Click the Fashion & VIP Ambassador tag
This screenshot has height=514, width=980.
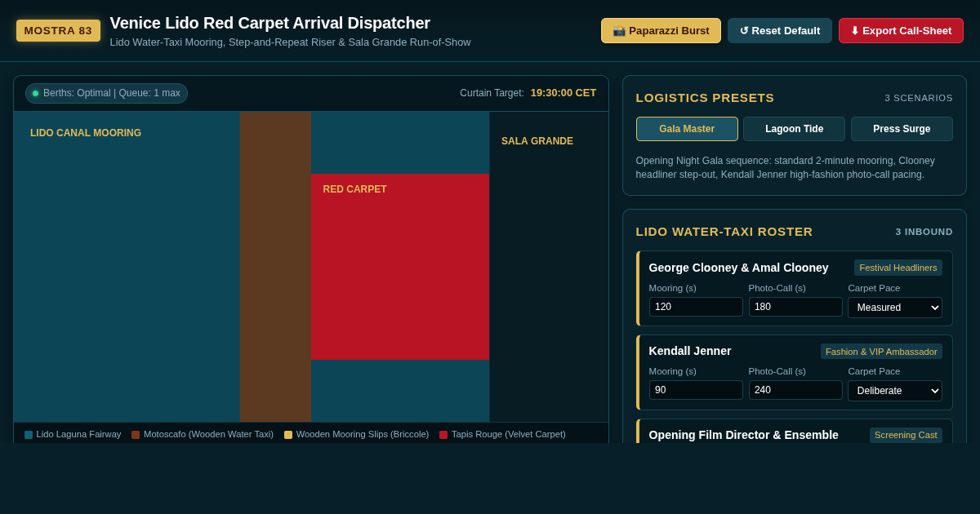881,352
